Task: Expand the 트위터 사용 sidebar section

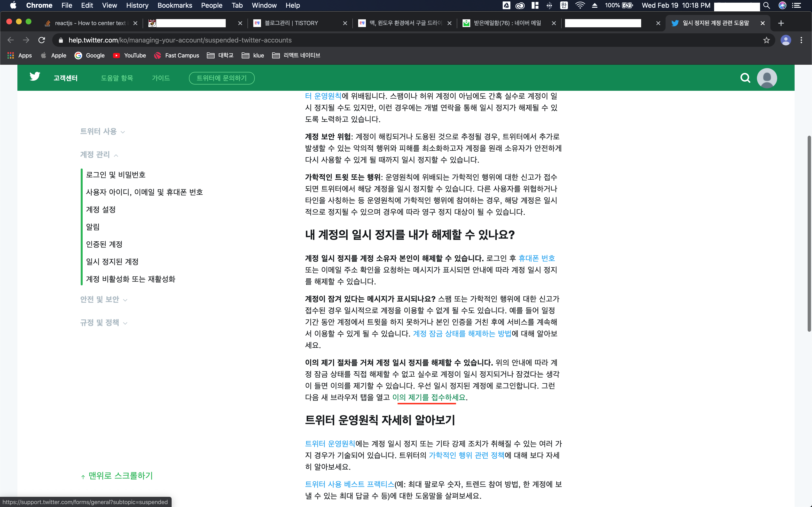Action: (102, 131)
